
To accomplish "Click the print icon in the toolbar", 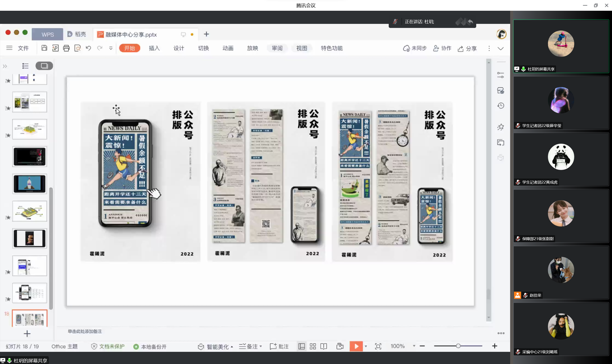I will point(66,48).
